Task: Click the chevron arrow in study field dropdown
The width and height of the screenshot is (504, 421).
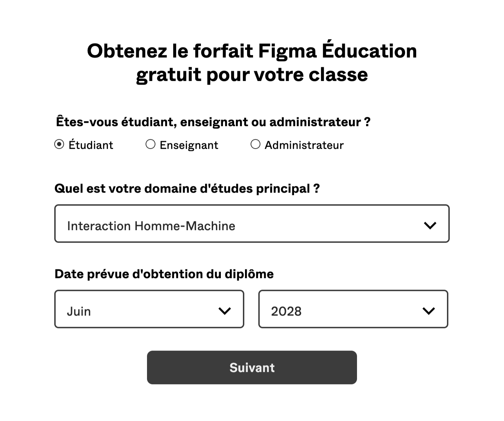Action: (430, 226)
